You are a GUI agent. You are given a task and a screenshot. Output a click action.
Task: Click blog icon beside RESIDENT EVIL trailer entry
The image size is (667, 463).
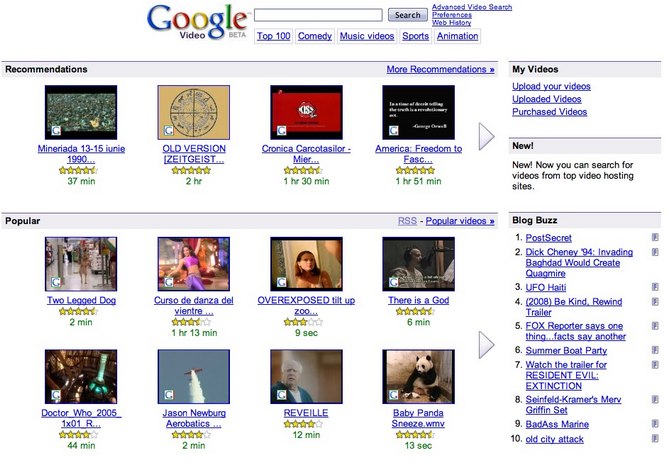coord(655,365)
